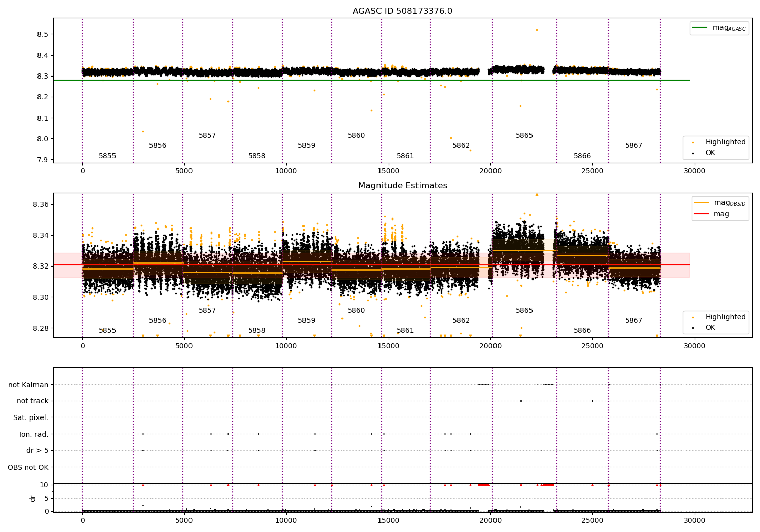
Task: Click OBSID label 5860 in the Magnitude Estimates plot
Action: (356, 311)
